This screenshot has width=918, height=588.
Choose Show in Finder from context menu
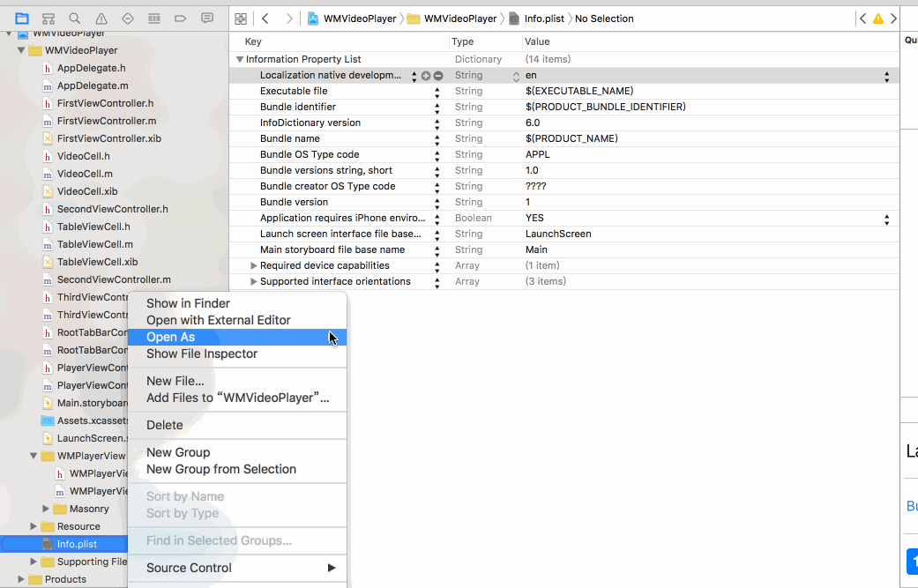(x=237, y=303)
